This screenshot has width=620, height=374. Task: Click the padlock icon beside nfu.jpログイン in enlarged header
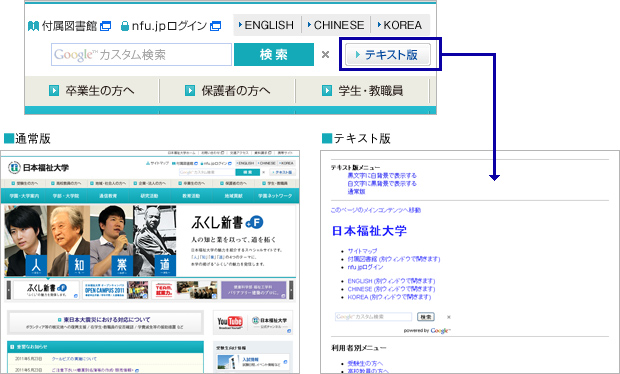tap(125, 26)
